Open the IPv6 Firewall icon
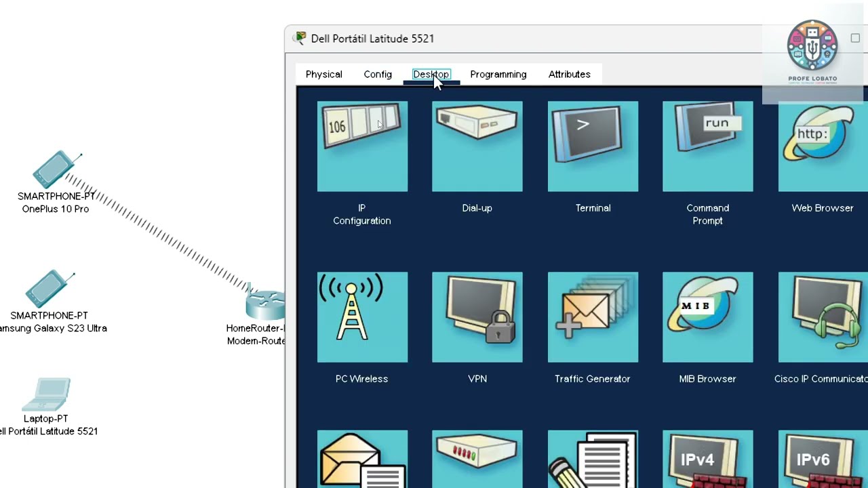Image resolution: width=868 pixels, height=488 pixels. tap(823, 459)
